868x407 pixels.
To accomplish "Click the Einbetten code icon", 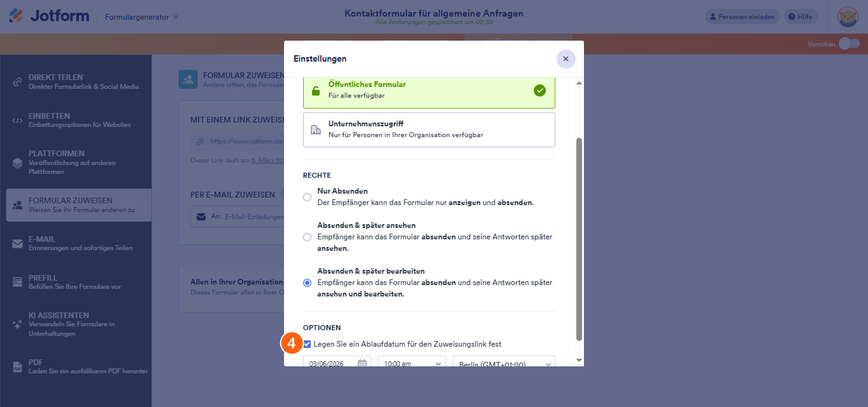I will click(x=18, y=120).
